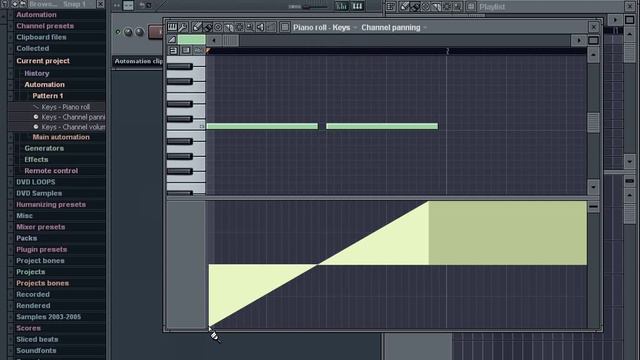Open the Soundfonts folder

tap(36, 350)
